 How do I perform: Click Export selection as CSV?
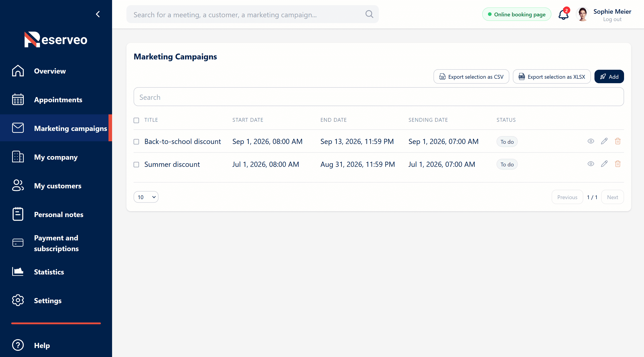click(x=471, y=77)
